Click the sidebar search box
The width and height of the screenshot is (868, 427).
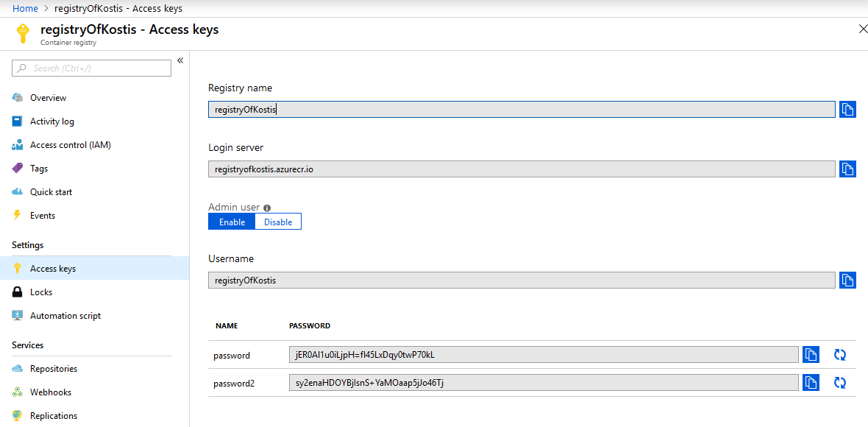point(92,68)
